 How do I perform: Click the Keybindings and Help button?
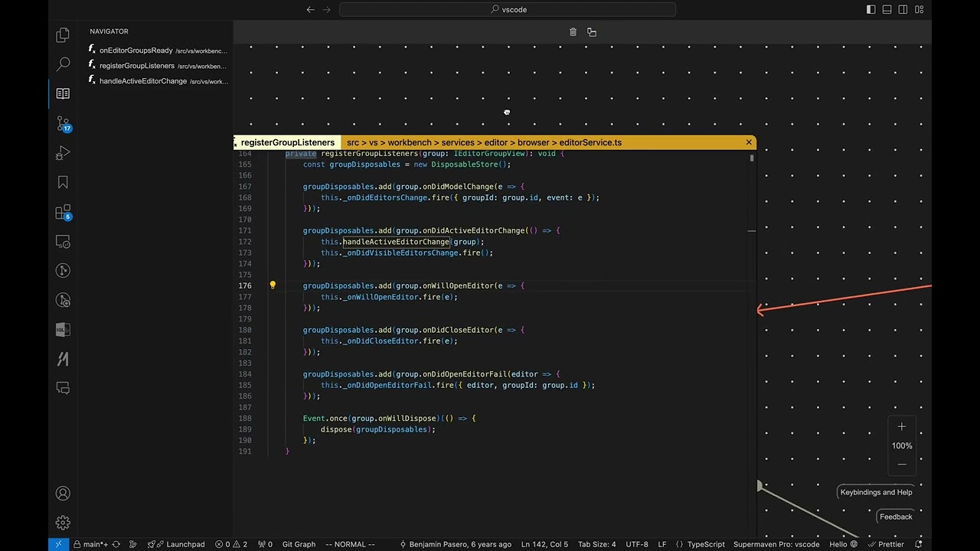(876, 492)
